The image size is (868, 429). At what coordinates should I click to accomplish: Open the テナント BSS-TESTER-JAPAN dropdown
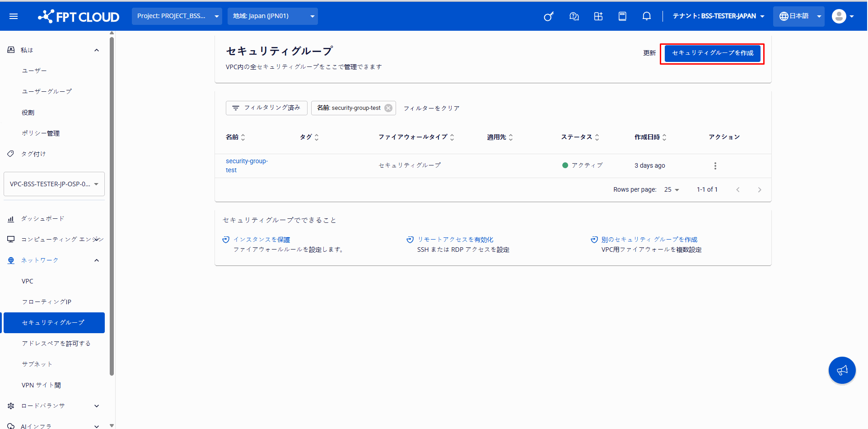coord(719,16)
